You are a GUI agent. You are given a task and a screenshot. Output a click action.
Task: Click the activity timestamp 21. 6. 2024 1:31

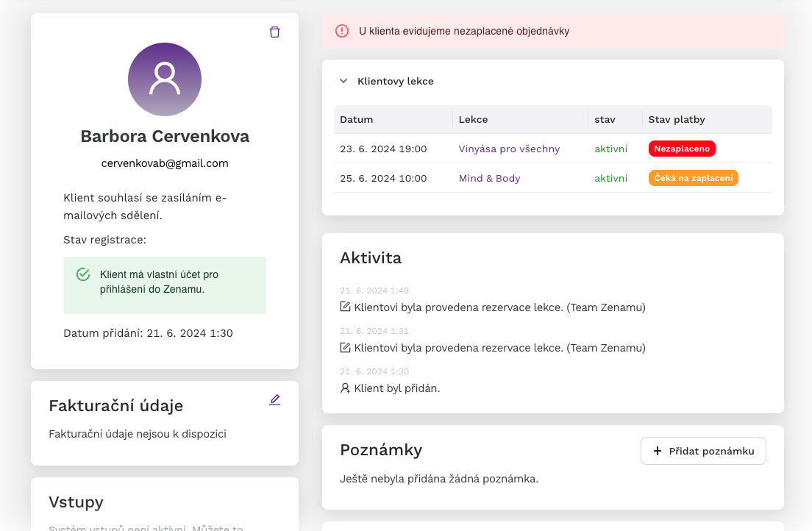pyautogui.click(x=374, y=331)
